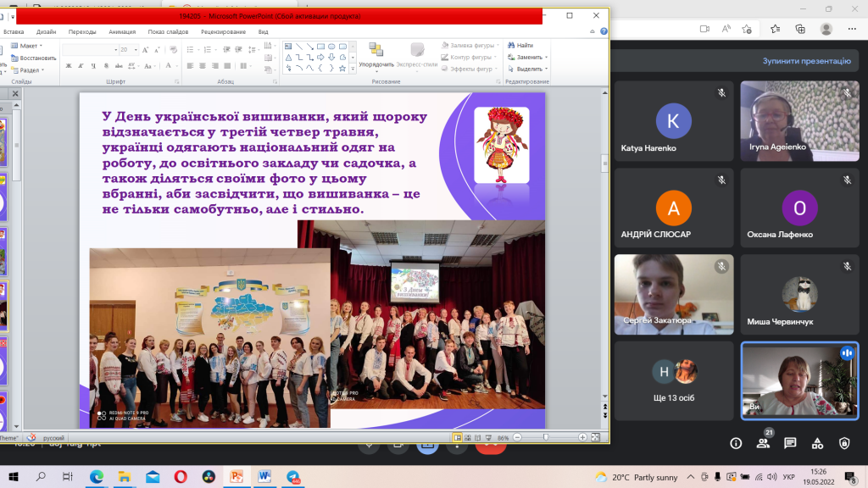868x488 pixels.
Task: Expand the Выделить (Select) dropdown
Action: tap(531, 69)
